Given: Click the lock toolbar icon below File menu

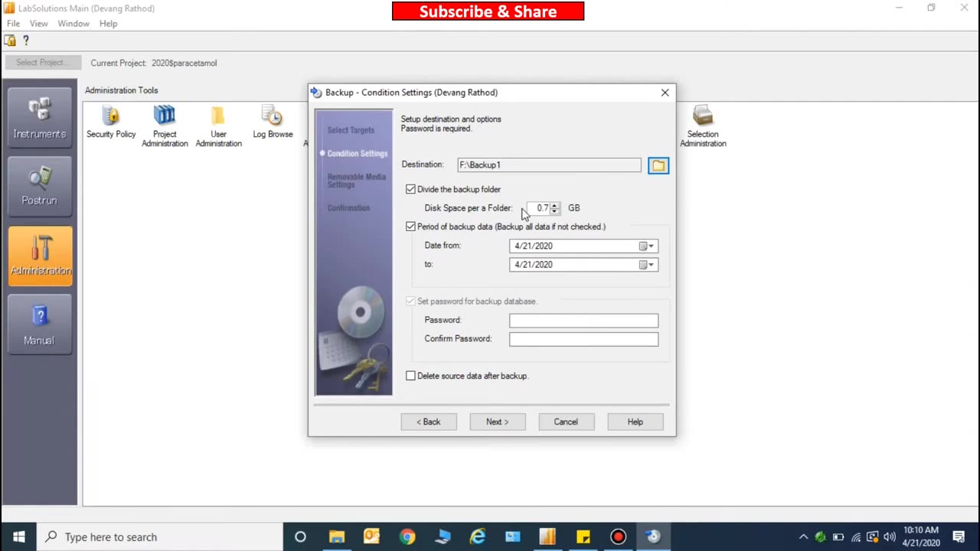Looking at the screenshot, I should [10, 41].
